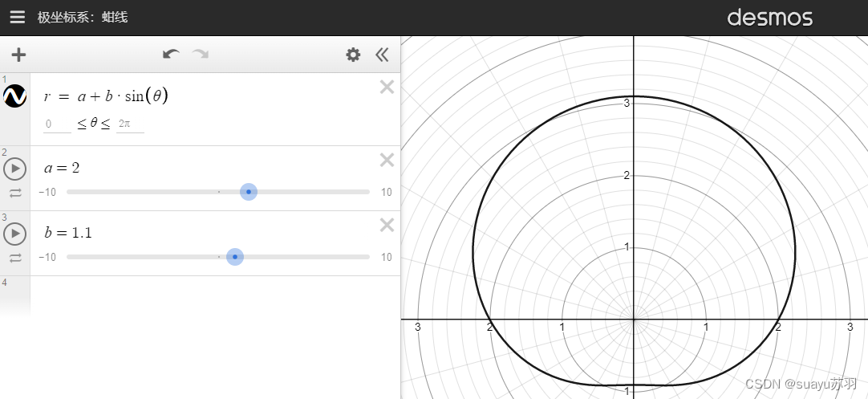The height and width of the screenshot is (399, 868).
Task: Redo the last action
Action: (x=201, y=55)
